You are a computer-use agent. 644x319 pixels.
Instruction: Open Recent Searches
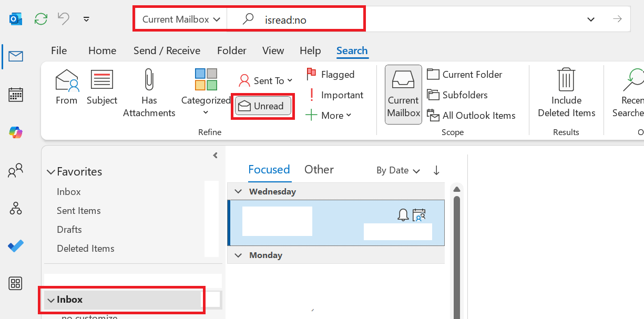(628, 94)
